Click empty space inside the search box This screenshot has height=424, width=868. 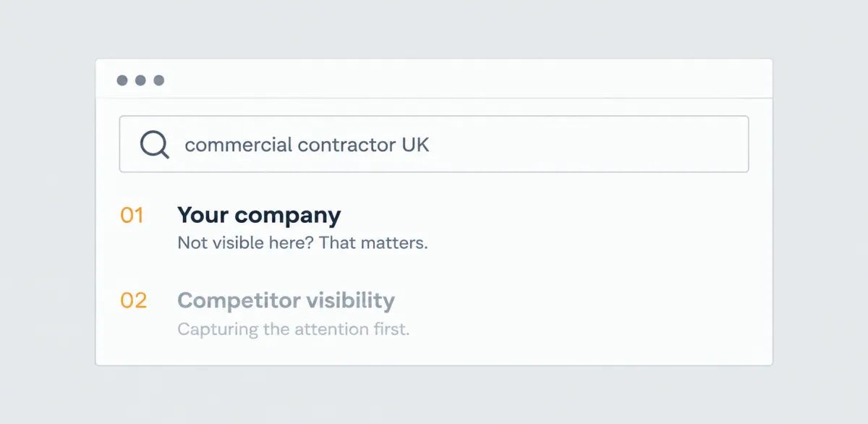pos(590,144)
